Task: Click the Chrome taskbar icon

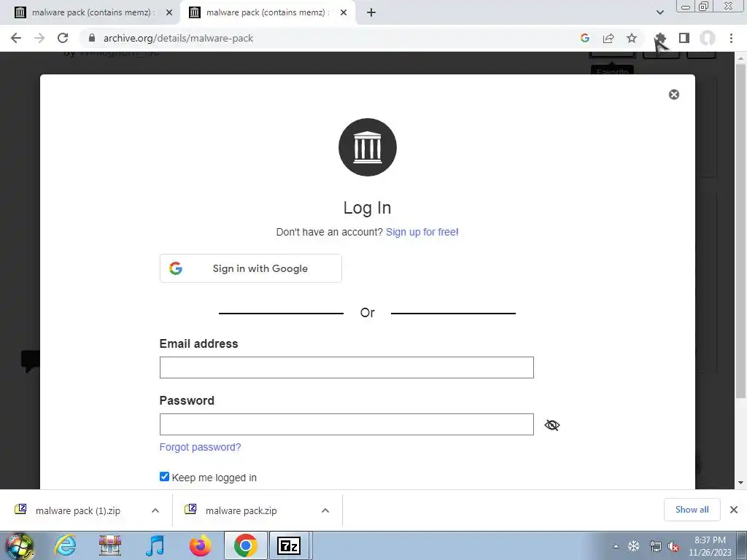Action: tap(245, 545)
